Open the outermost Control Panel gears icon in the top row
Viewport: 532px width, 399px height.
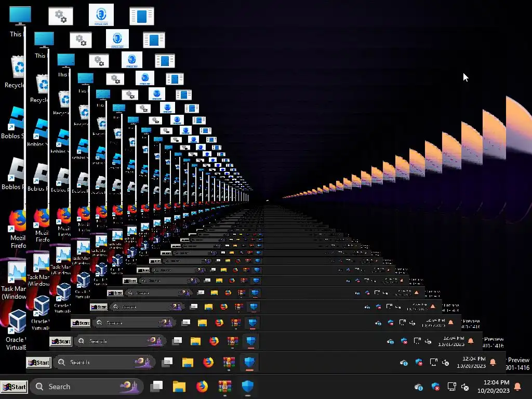point(61,16)
